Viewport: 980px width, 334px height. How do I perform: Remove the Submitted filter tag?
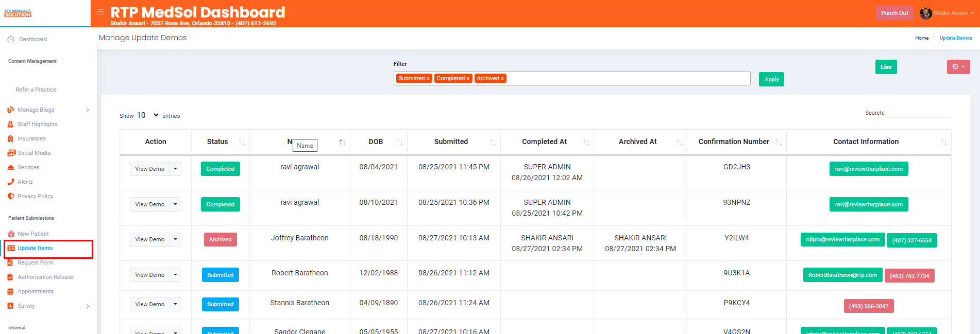pos(428,79)
